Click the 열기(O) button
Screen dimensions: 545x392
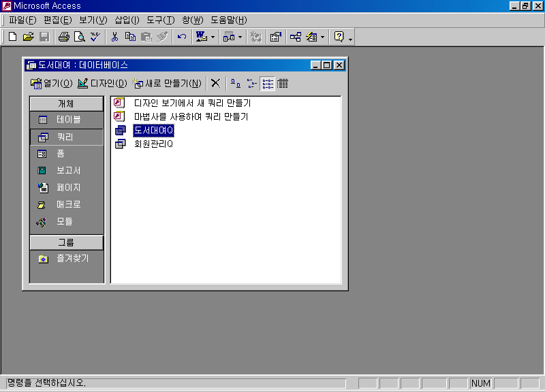[x=52, y=83]
